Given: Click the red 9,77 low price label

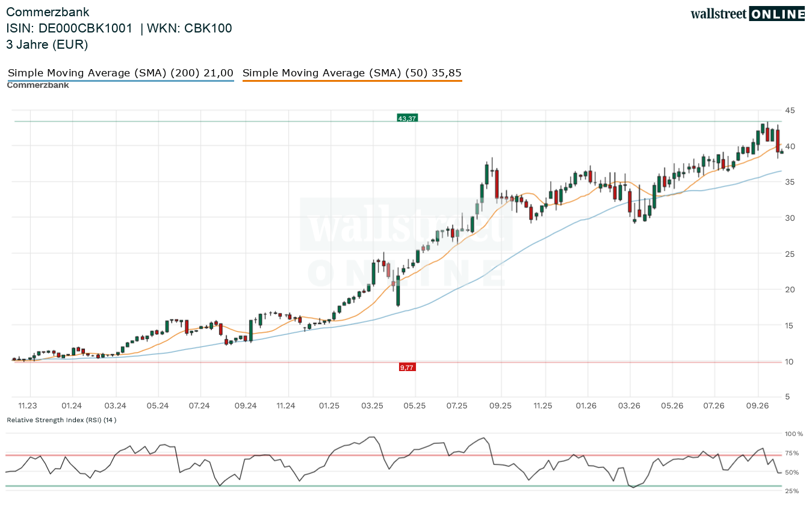Looking at the screenshot, I should (x=408, y=367).
